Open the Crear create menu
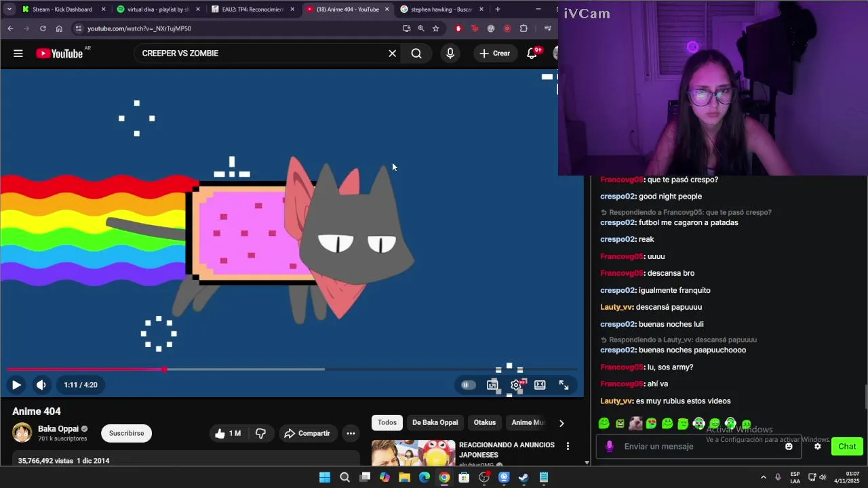 [x=494, y=54]
